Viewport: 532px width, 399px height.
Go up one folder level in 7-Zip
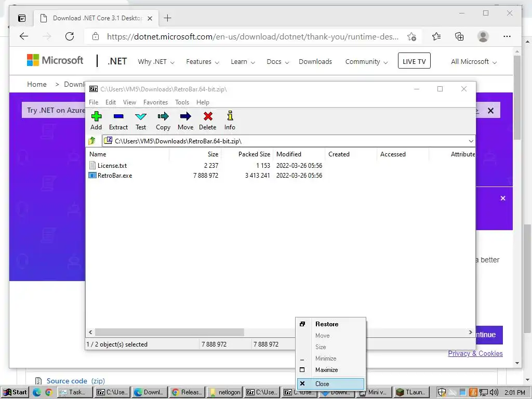(x=92, y=141)
